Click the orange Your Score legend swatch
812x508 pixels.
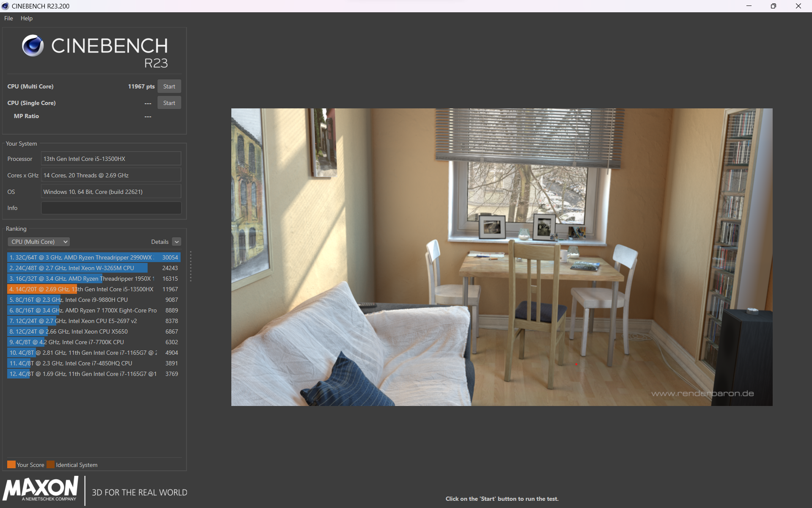click(11, 464)
